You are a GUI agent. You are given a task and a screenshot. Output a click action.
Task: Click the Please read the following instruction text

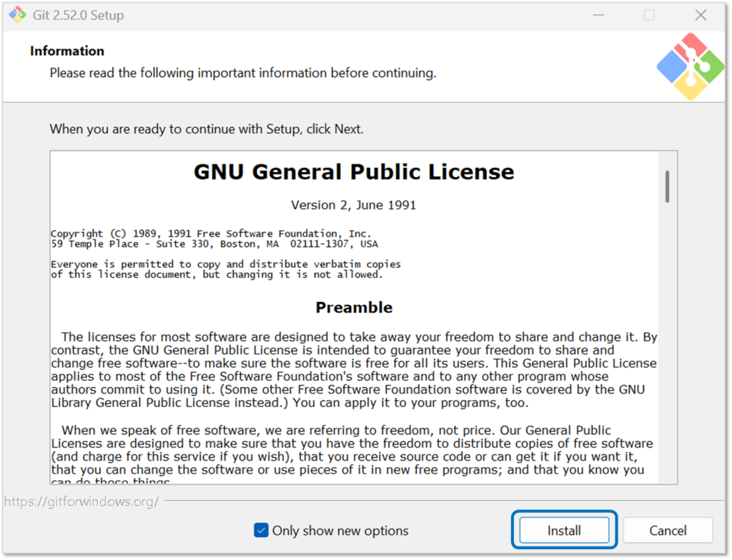(x=242, y=73)
